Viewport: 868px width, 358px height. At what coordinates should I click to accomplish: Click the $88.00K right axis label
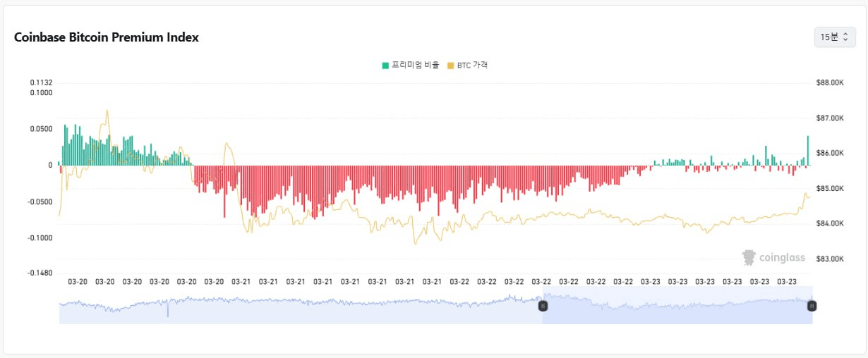(x=829, y=82)
